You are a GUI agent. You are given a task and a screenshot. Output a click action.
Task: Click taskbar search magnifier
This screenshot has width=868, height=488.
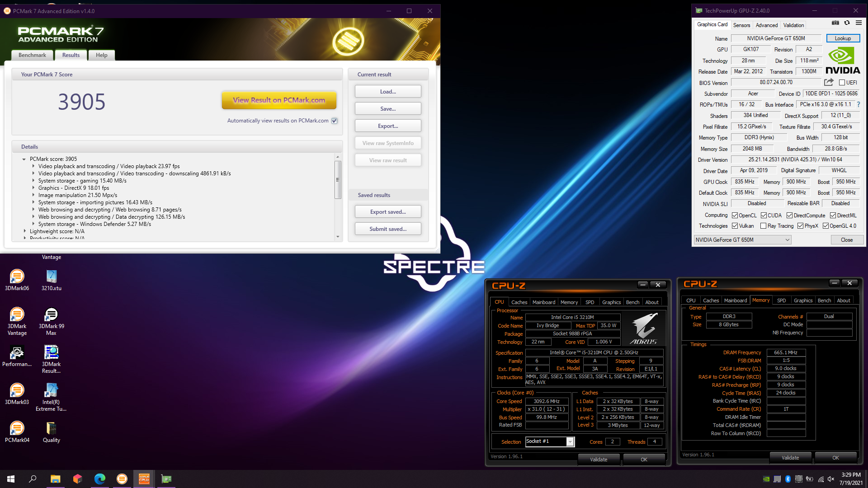coord(33,479)
